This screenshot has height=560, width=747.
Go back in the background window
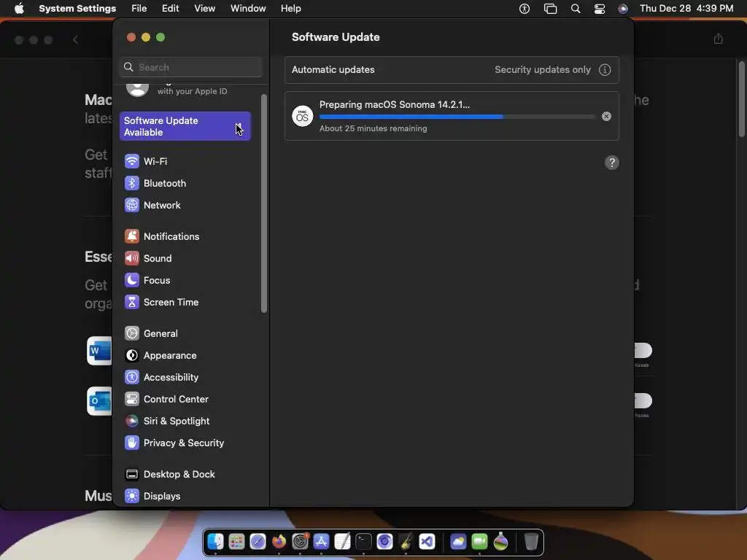tap(75, 40)
